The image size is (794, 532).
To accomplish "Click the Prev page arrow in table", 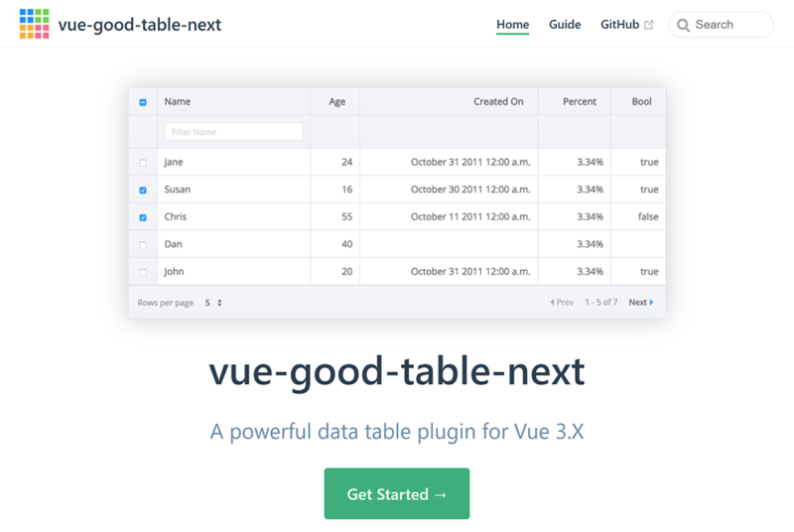I will pos(552,303).
